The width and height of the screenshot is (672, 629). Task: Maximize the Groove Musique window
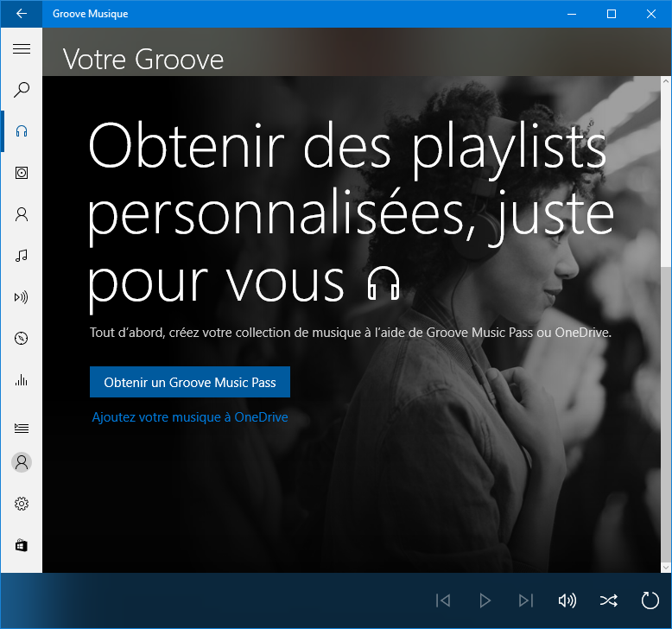[x=612, y=14]
